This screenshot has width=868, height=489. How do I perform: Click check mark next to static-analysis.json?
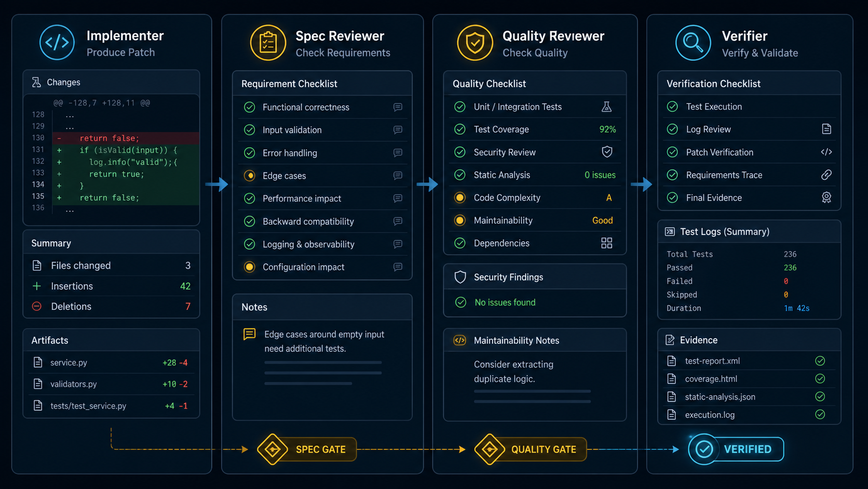[x=820, y=397]
